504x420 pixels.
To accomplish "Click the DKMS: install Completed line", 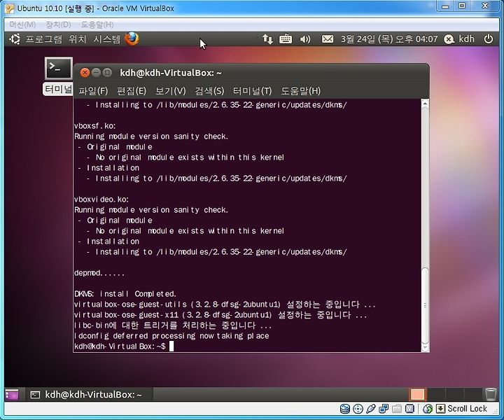I will tap(125, 294).
